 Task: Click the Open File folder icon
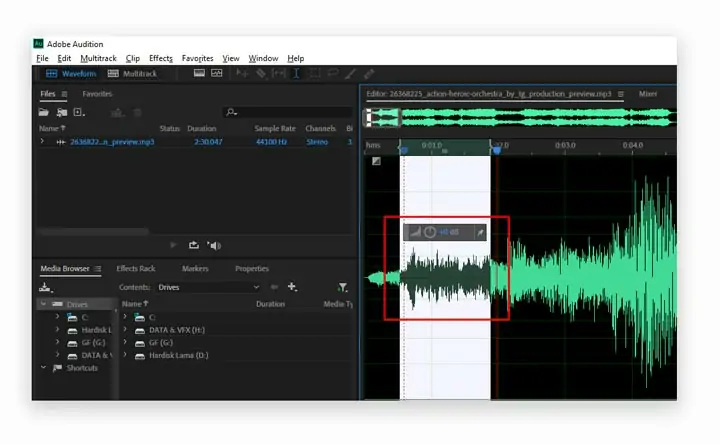pos(44,112)
